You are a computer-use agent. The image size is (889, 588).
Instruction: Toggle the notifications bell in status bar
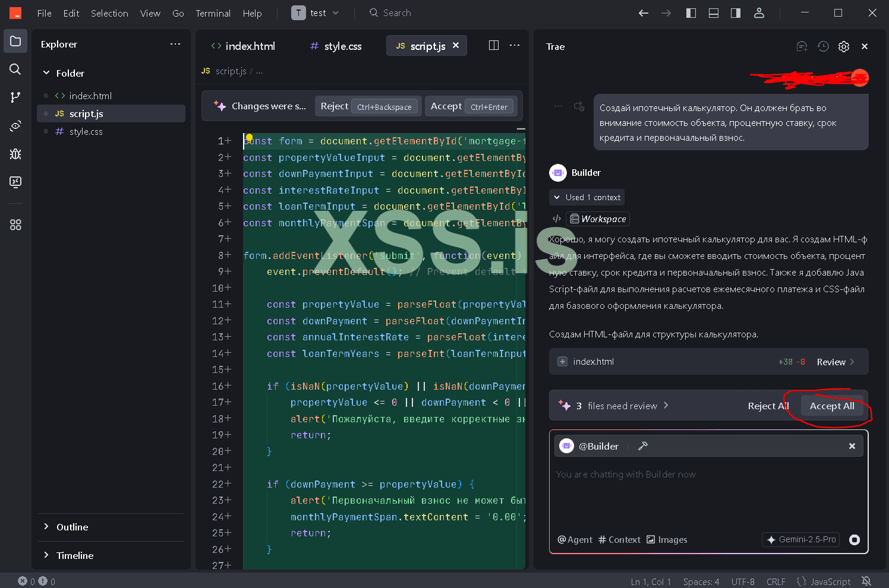tap(866, 581)
